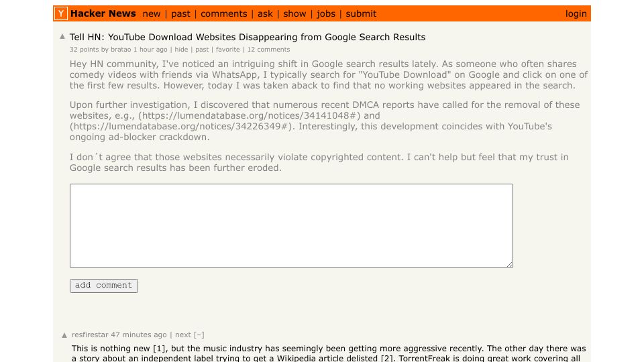Open the submit page
Image resolution: width=644 pixels, height=362 pixels.
(361, 13)
